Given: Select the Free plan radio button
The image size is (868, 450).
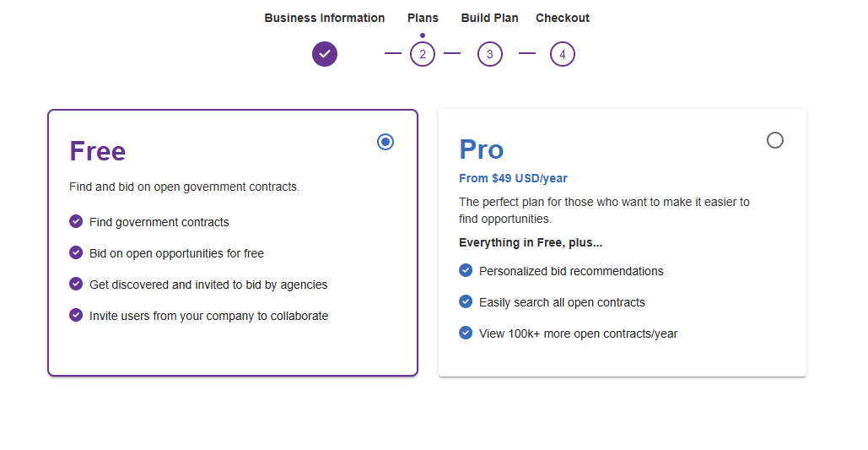Looking at the screenshot, I should coord(385,142).
